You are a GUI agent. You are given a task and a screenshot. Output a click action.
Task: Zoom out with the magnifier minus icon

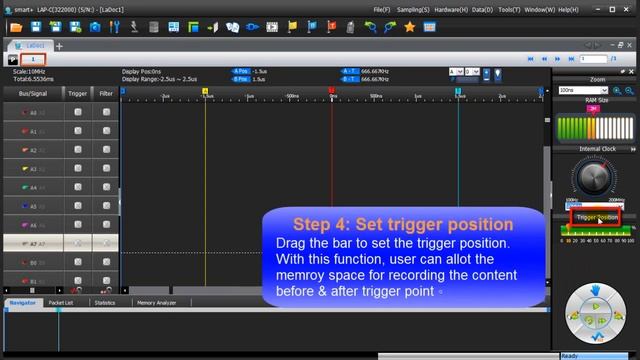[x=629, y=91]
